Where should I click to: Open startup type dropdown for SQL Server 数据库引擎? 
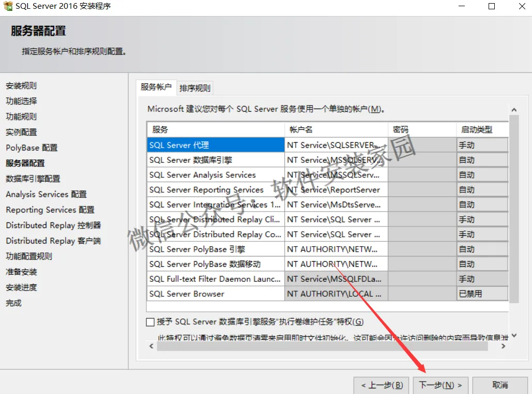(x=482, y=160)
